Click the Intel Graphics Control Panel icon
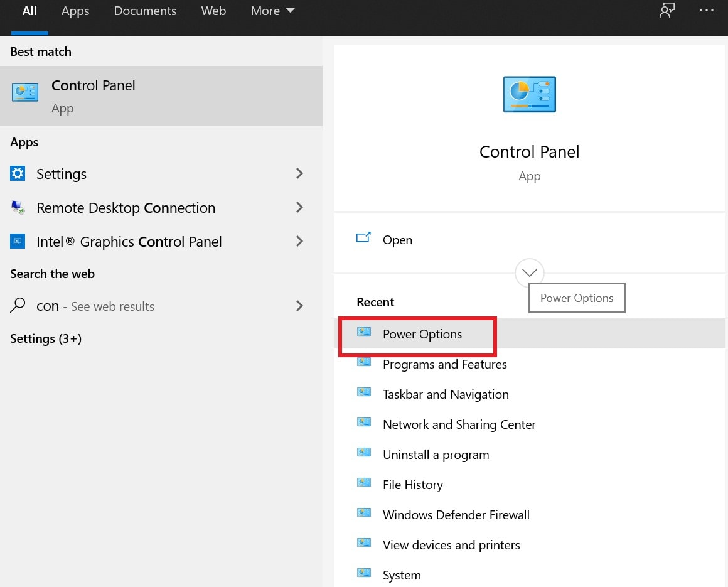The width and height of the screenshot is (728, 587). point(18,241)
